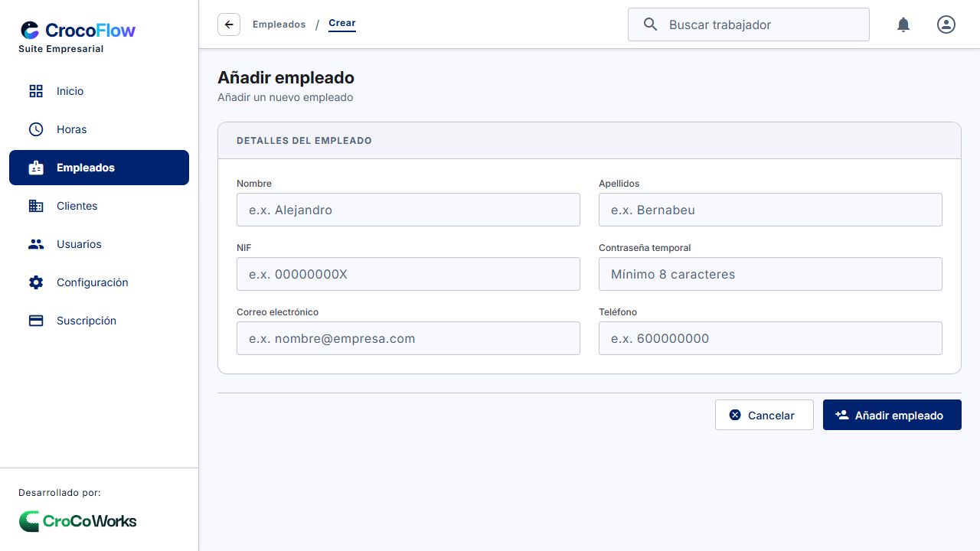Submit with Añadir empleado button

click(x=892, y=415)
